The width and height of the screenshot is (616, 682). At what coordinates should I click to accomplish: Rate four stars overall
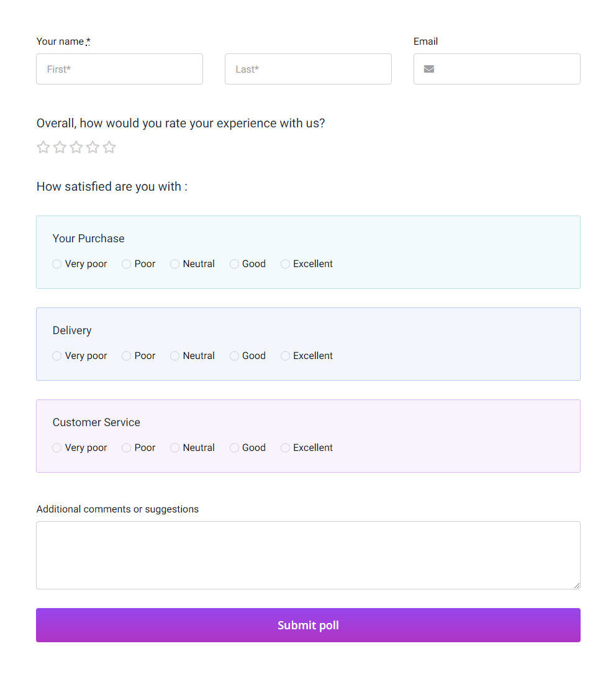point(93,147)
